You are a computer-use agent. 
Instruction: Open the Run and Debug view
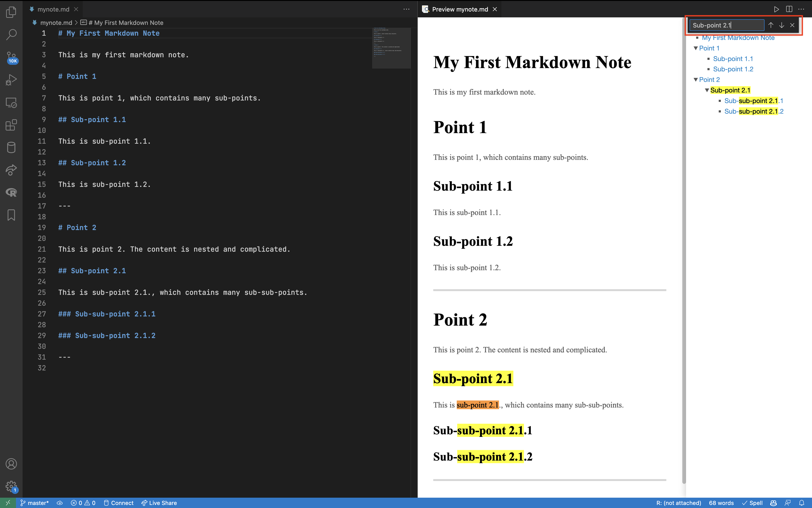point(11,80)
